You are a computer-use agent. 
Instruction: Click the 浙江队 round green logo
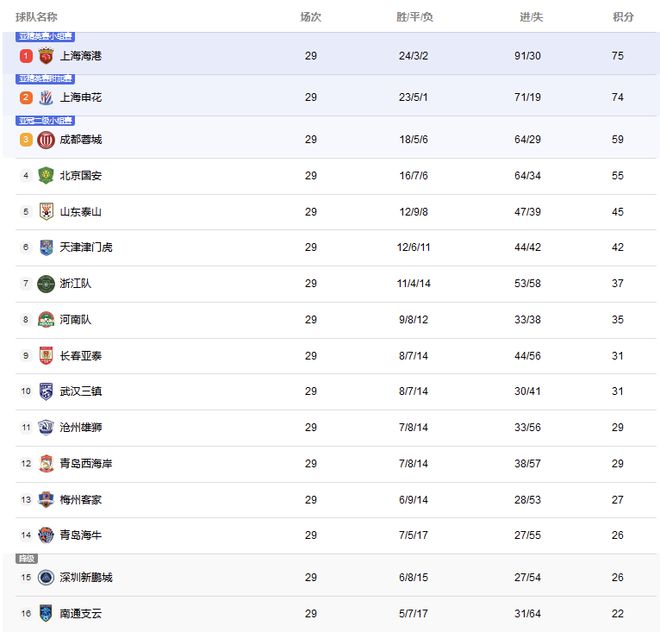(46, 284)
